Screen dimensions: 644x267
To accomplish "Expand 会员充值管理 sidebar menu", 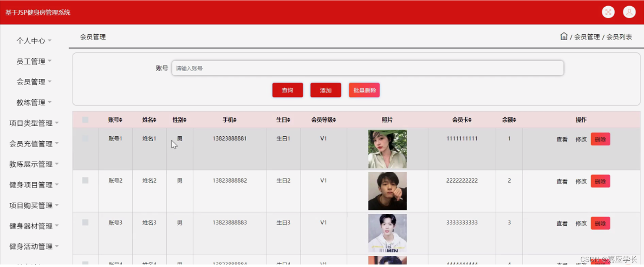I will (34, 144).
